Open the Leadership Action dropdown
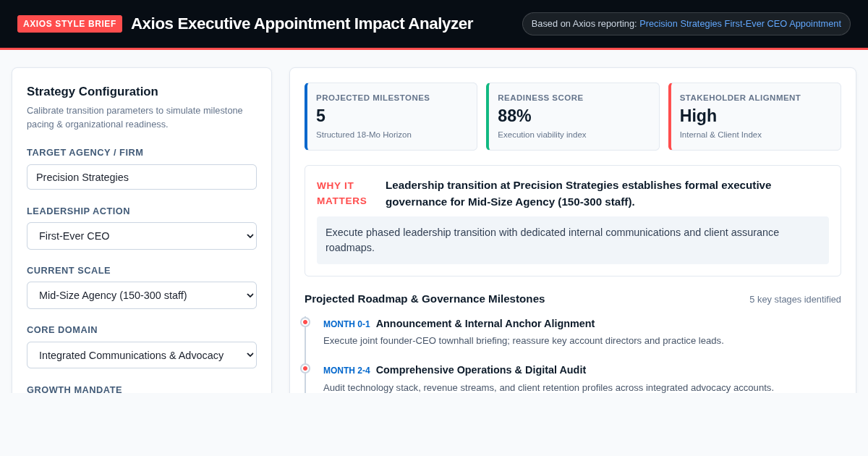The width and height of the screenshot is (868, 456). [x=142, y=236]
